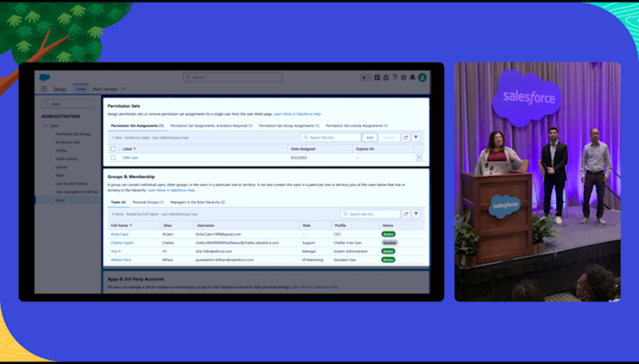Click the Add permission set button
639x364 pixels.
[x=370, y=138]
